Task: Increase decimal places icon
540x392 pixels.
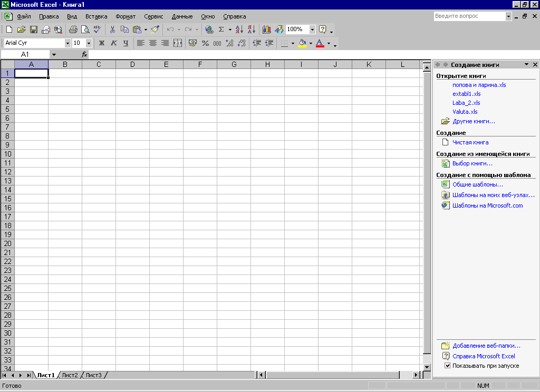Action: [x=229, y=43]
